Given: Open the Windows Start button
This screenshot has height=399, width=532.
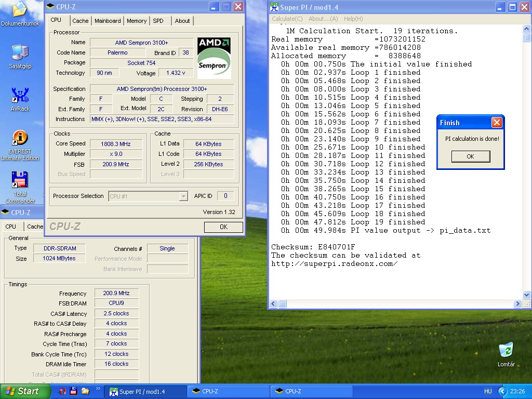Looking at the screenshot, I should click(24, 391).
